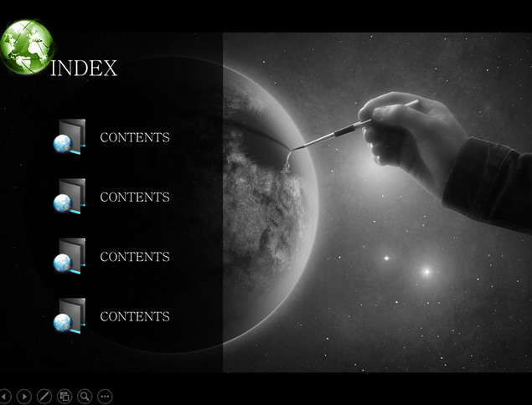Click the brightest star below the hand
The image size is (532, 405).
(x=426, y=271)
